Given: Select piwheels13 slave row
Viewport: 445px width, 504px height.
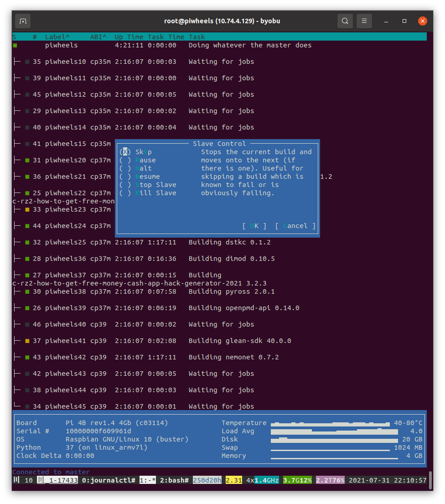Looking at the screenshot, I should (220, 111).
